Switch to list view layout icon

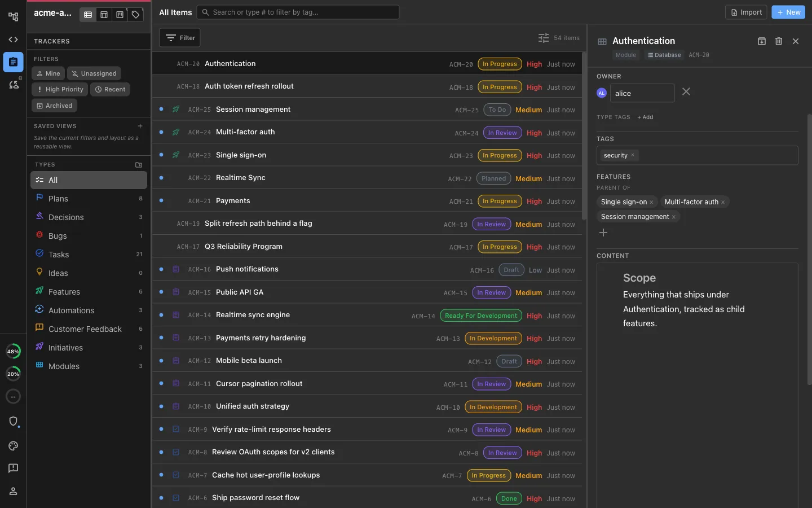point(88,15)
